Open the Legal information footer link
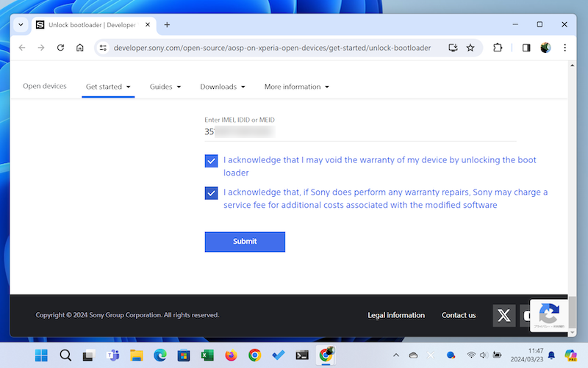The image size is (588, 368). coord(396,315)
